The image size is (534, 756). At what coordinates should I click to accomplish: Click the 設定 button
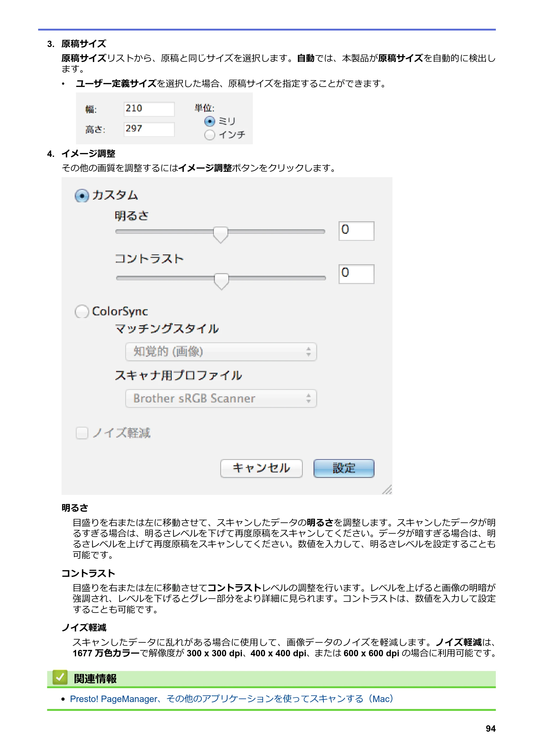[x=344, y=468]
